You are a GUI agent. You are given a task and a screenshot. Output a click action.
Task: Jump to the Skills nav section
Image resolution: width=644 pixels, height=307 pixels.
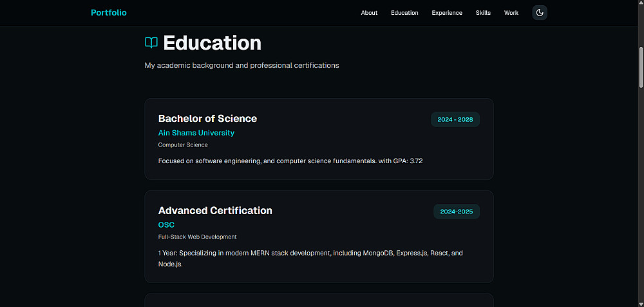[x=483, y=13]
